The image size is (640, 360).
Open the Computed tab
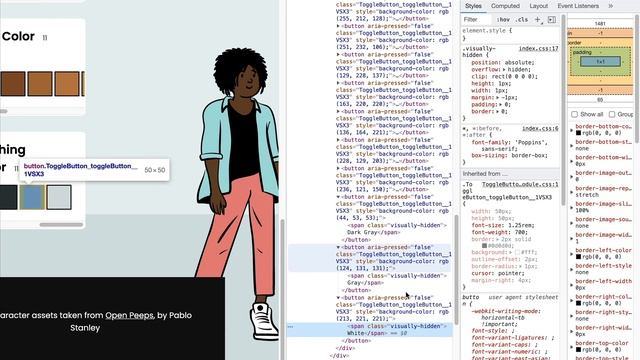505,6
